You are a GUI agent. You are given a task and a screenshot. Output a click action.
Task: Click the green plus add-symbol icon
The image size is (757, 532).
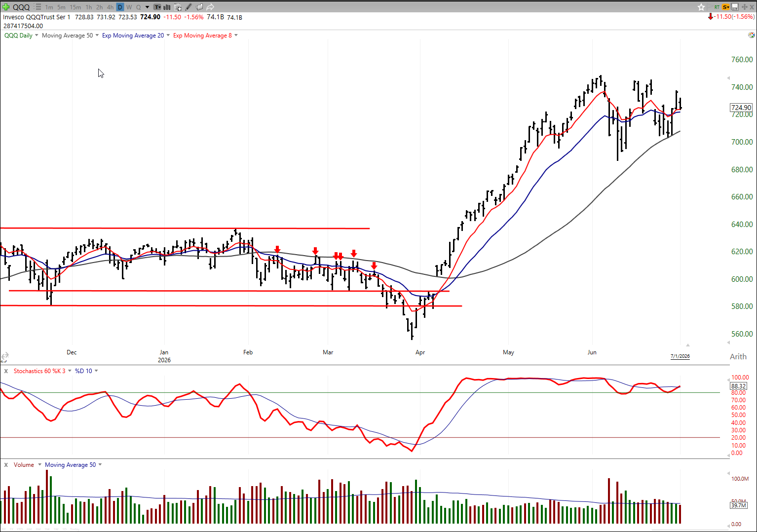tap(6, 7)
